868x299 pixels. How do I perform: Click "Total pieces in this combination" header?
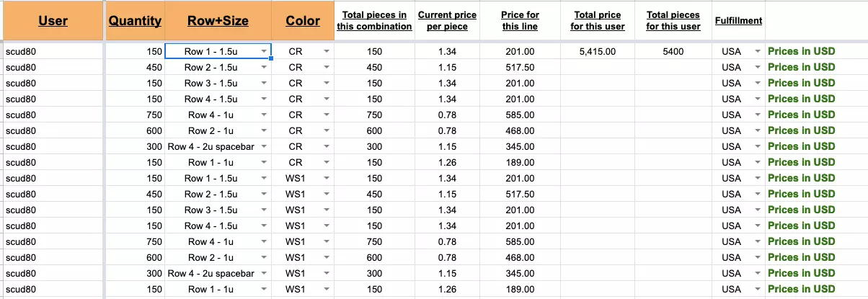coord(374,21)
